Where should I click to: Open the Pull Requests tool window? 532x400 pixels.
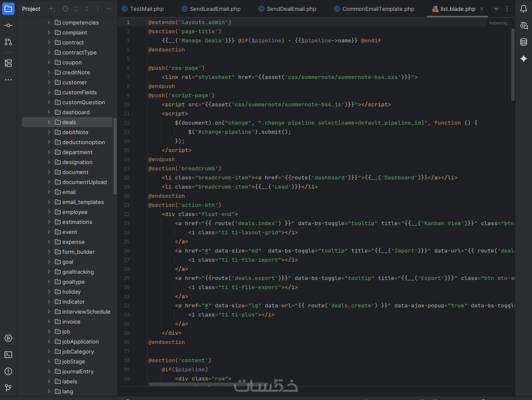[x=8, y=42]
